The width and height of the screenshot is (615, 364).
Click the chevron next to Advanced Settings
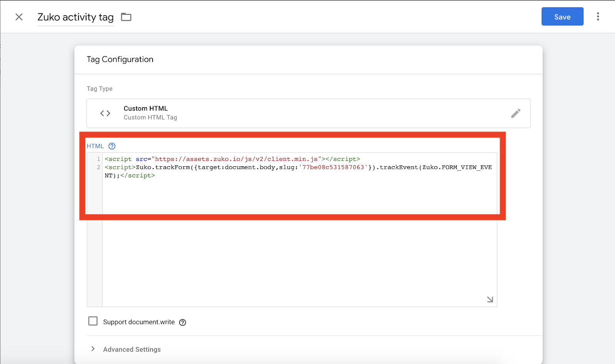(x=93, y=349)
